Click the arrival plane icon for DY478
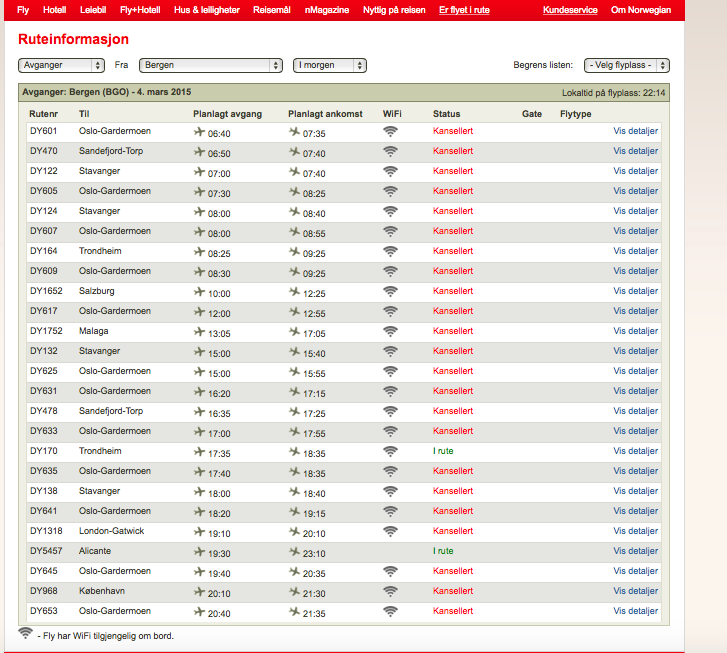This screenshot has height=653, width=727. pos(294,411)
